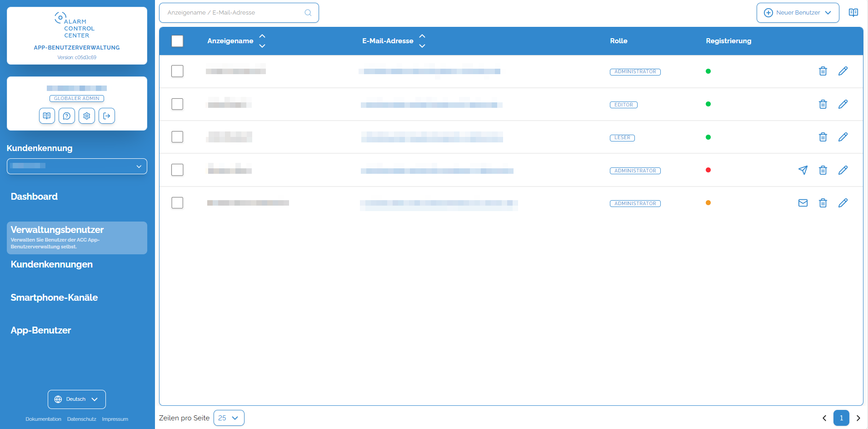Click the Anzeigename column header
Image resolution: width=868 pixels, height=429 pixels.
coord(230,41)
